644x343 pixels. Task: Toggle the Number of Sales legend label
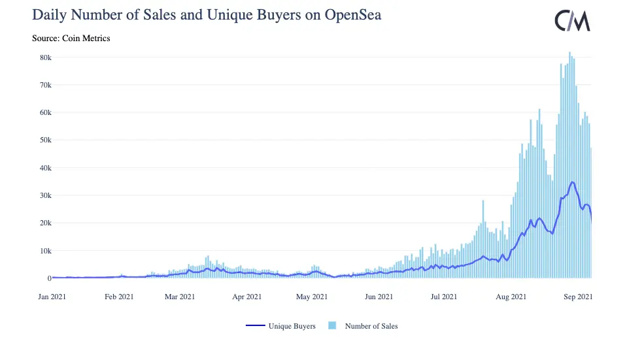click(371, 325)
